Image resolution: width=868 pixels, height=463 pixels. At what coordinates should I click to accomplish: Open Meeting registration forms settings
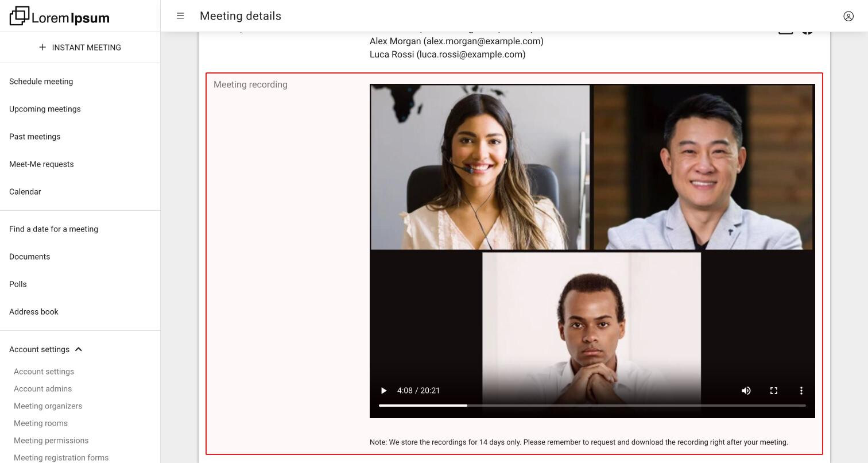coord(61,458)
